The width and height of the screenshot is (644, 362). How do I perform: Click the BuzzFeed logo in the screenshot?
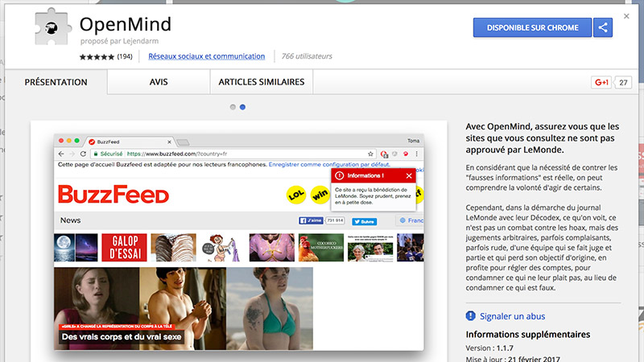tap(114, 194)
